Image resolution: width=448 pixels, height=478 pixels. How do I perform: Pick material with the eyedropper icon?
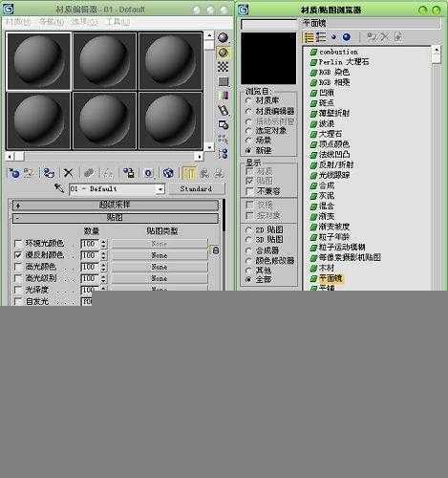(x=59, y=188)
